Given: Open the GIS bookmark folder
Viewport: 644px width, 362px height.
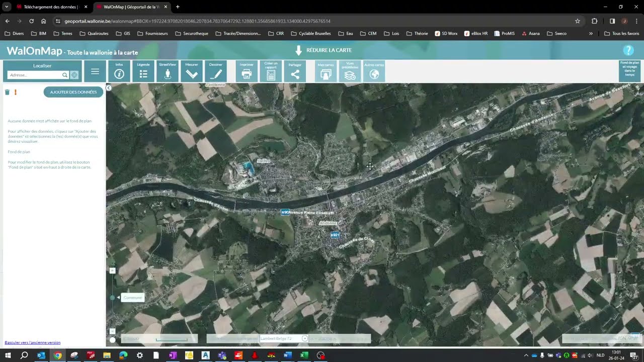Looking at the screenshot, I should pos(123,34).
